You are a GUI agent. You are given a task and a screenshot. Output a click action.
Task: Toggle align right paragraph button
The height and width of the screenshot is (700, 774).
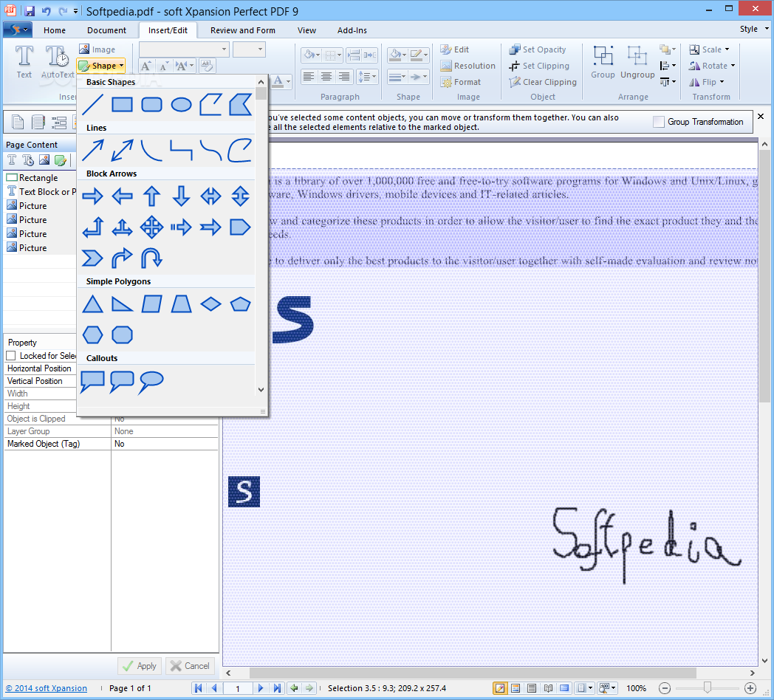coord(344,77)
